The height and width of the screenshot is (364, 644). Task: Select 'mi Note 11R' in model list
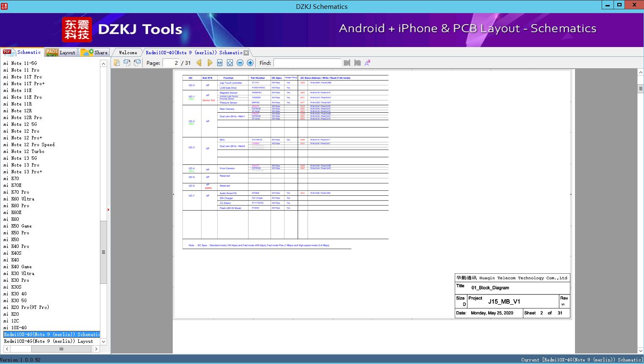click(17, 104)
